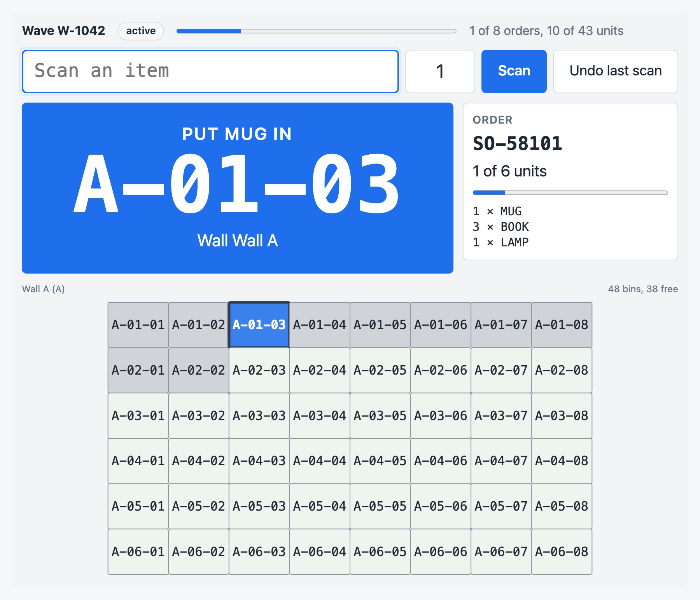This screenshot has width=700, height=600.
Task: Select free bin A-06-05
Action: [x=380, y=551]
